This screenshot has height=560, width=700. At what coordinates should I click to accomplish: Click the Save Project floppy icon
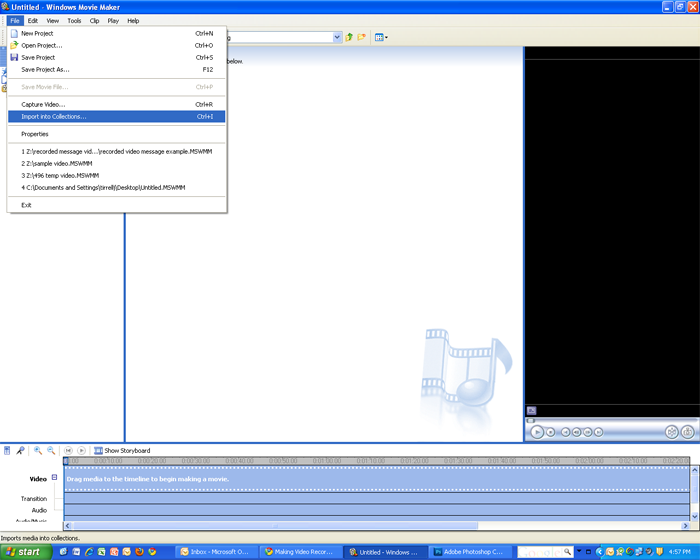pyautogui.click(x=14, y=58)
